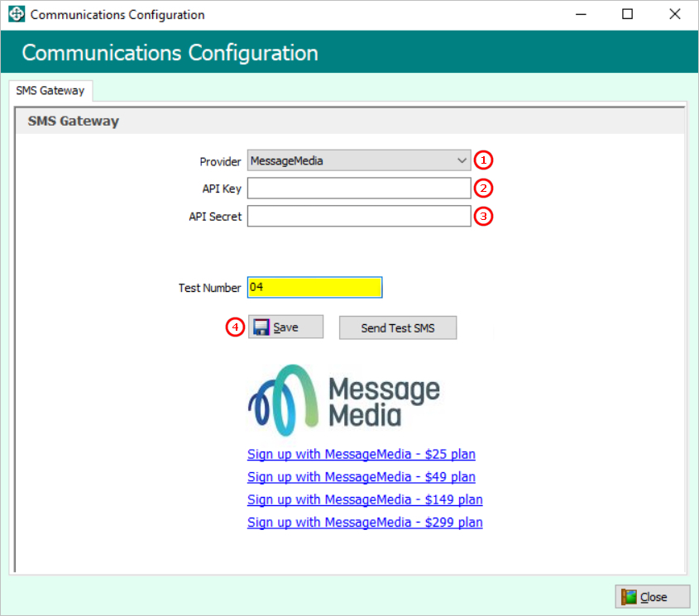
Task: Close the window via title bar X
Action: (x=674, y=14)
